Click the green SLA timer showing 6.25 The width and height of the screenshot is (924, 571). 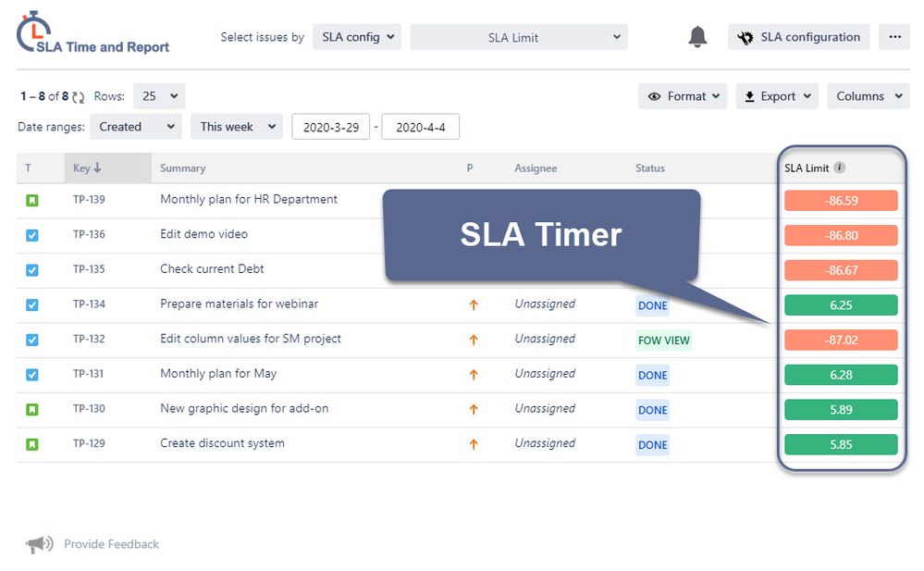tap(840, 304)
